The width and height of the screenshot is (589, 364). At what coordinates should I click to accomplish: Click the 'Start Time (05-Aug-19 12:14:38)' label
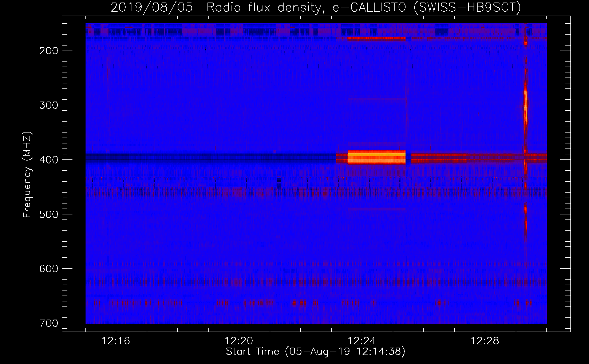pos(316,352)
